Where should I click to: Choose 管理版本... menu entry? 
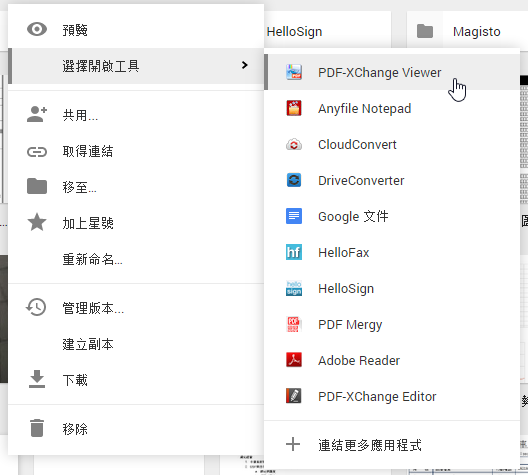[x=136, y=308]
